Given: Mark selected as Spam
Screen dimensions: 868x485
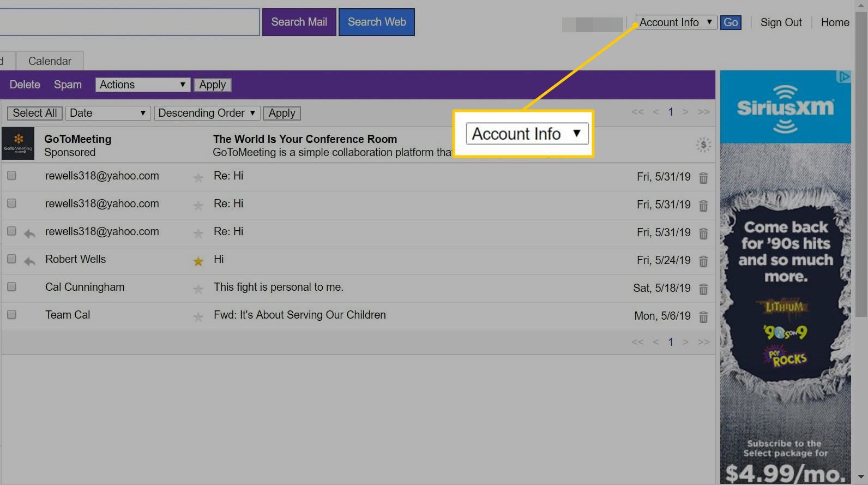Looking at the screenshot, I should pyautogui.click(x=68, y=85).
